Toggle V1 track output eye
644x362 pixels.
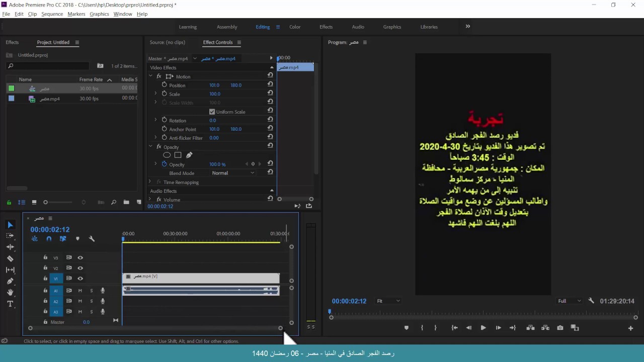coord(80,279)
